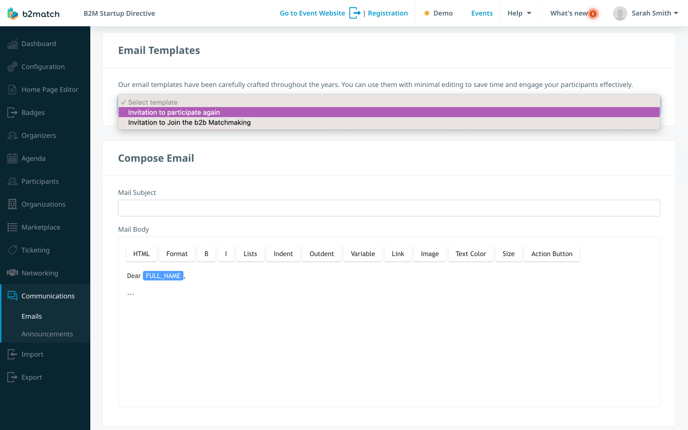Click the Demo status label
This screenshot has width=688, height=430.
[443, 13]
